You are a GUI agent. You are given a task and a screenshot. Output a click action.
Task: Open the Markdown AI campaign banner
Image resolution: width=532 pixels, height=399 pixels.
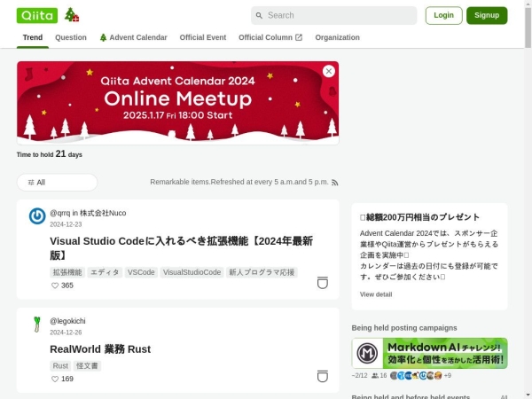click(x=429, y=353)
